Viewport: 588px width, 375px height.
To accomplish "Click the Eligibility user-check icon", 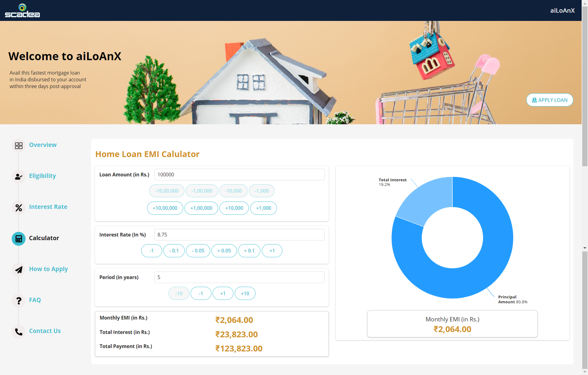I will pyautogui.click(x=19, y=176).
